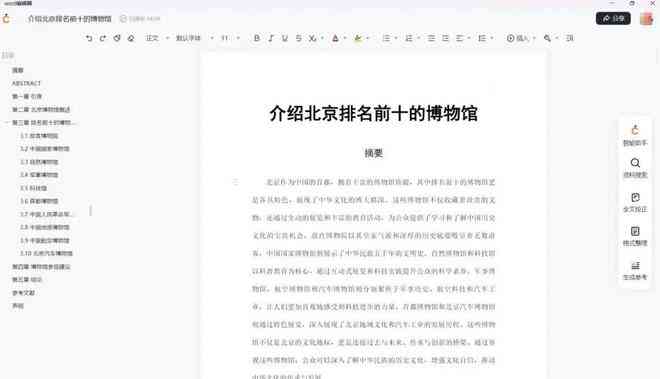Jump to 致谢 in the outline
The image size is (660, 379).
pos(18,306)
